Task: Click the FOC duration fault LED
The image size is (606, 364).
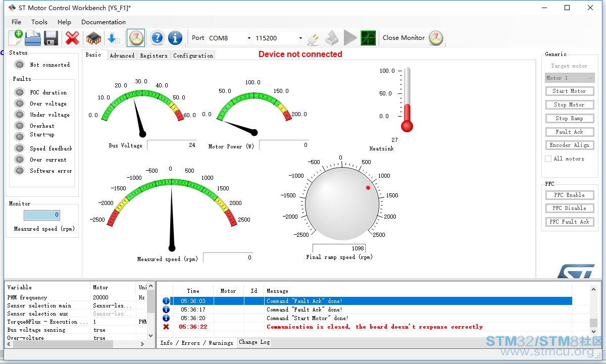Action: click(x=20, y=92)
